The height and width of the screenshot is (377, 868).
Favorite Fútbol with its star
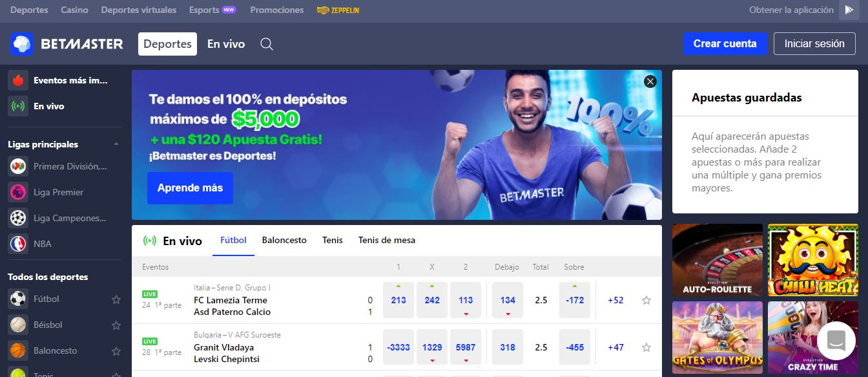coord(116,299)
